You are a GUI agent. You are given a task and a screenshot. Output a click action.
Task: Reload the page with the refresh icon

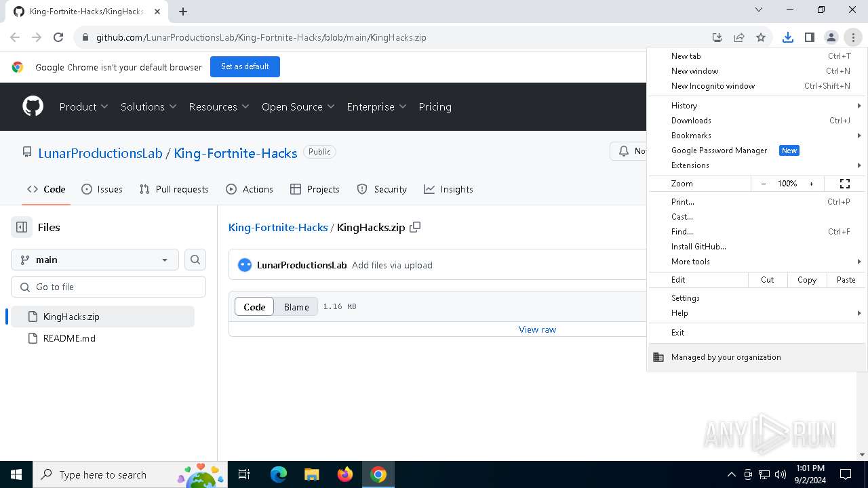click(x=58, y=37)
